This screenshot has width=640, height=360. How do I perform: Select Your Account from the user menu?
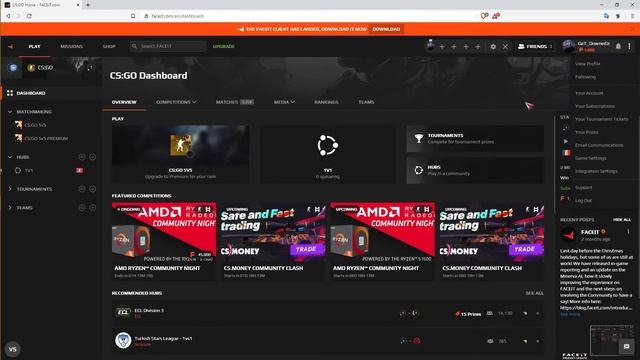(x=589, y=93)
